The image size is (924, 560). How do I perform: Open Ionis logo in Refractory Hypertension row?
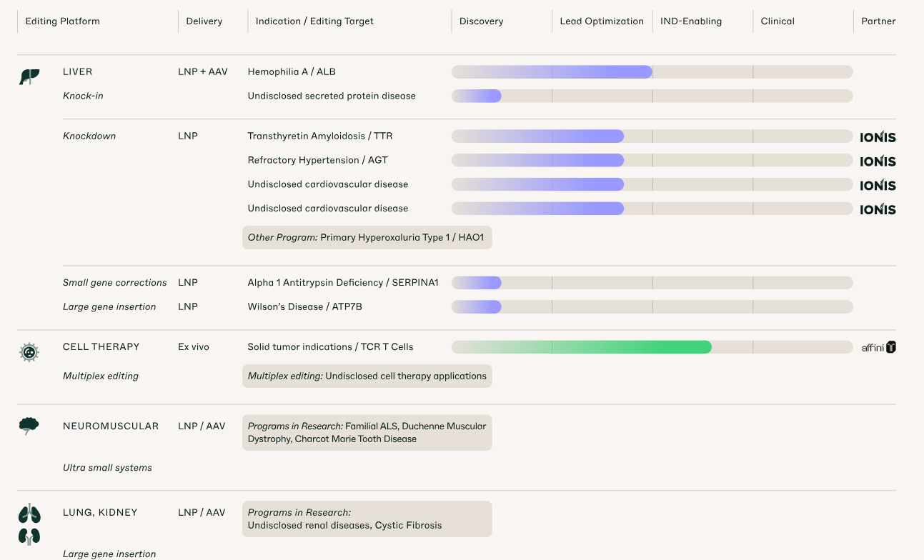(878, 161)
